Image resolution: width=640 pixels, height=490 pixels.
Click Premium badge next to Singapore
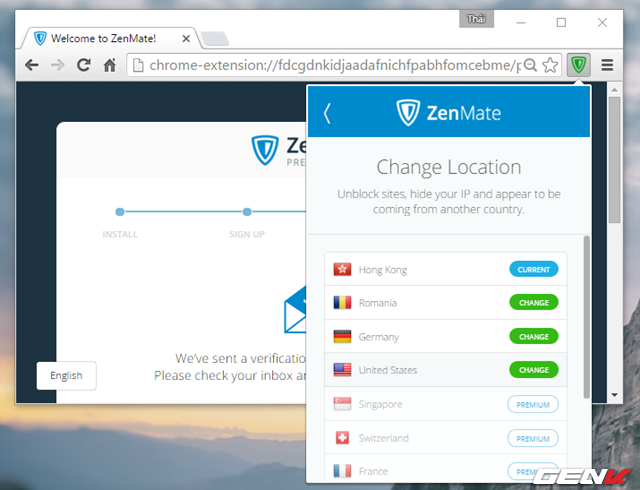(x=533, y=404)
